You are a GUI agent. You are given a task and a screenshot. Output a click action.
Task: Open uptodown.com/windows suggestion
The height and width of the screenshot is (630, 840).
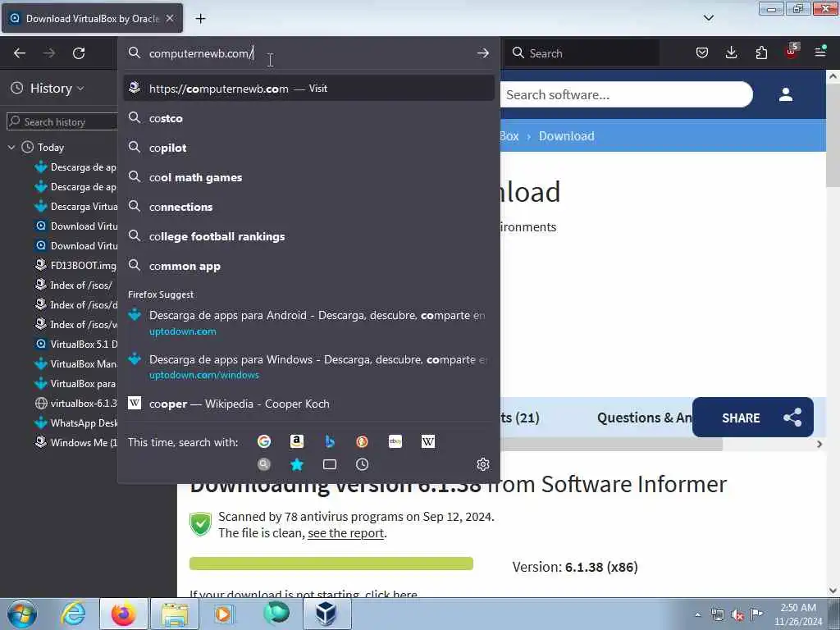pos(309,367)
